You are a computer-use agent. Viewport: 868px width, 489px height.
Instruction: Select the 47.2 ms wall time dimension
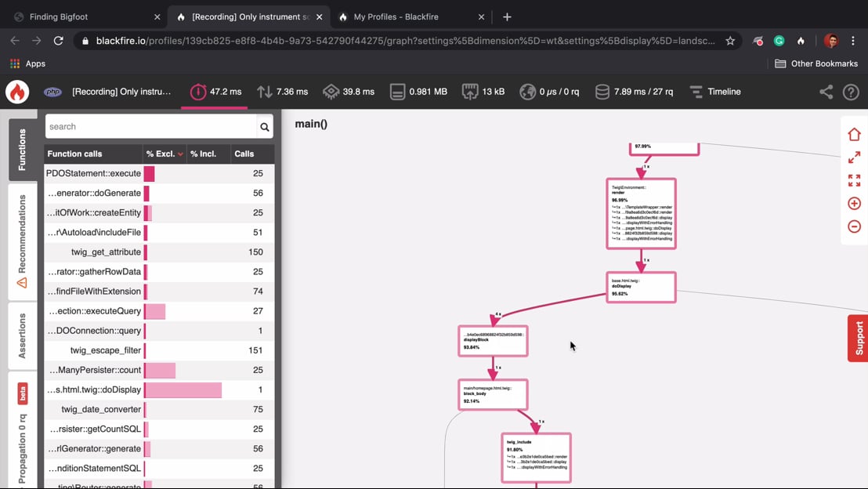(x=215, y=92)
